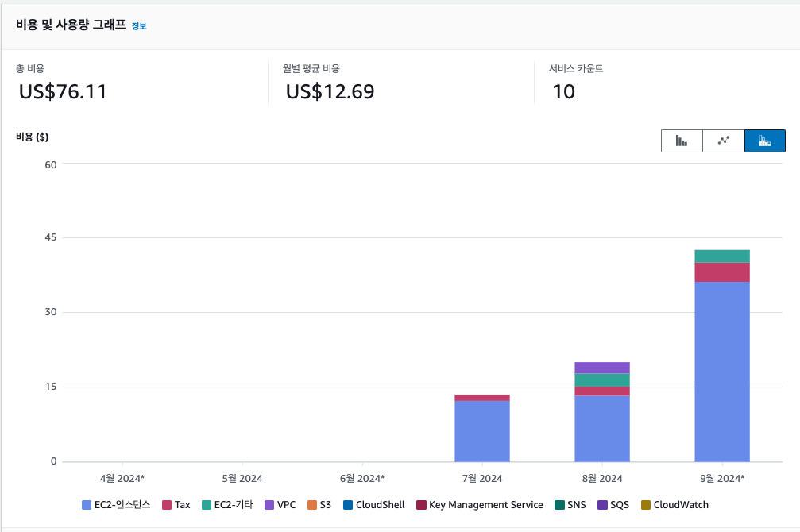The height and width of the screenshot is (532, 800).
Task: Click the SQS legend color swatch
Action: (x=602, y=505)
